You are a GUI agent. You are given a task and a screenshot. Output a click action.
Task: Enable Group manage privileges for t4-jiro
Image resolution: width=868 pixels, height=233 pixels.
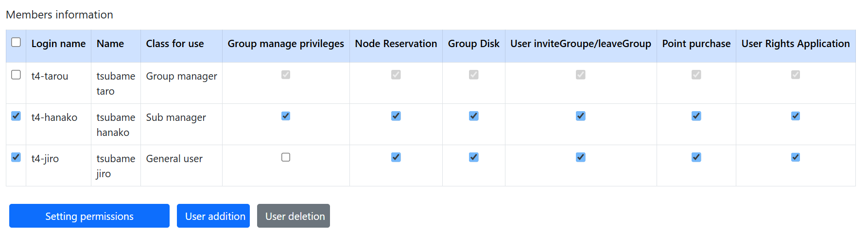coord(286,157)
